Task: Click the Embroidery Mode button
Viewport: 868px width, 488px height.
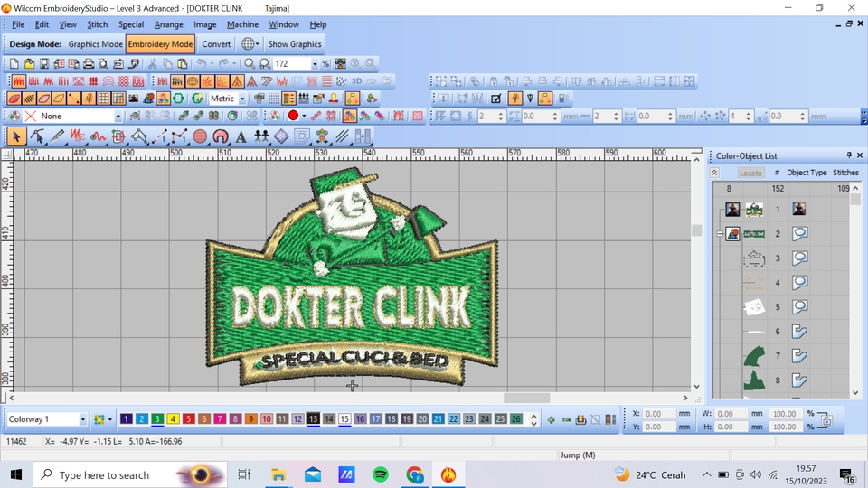Action: [x=160, y=43]
